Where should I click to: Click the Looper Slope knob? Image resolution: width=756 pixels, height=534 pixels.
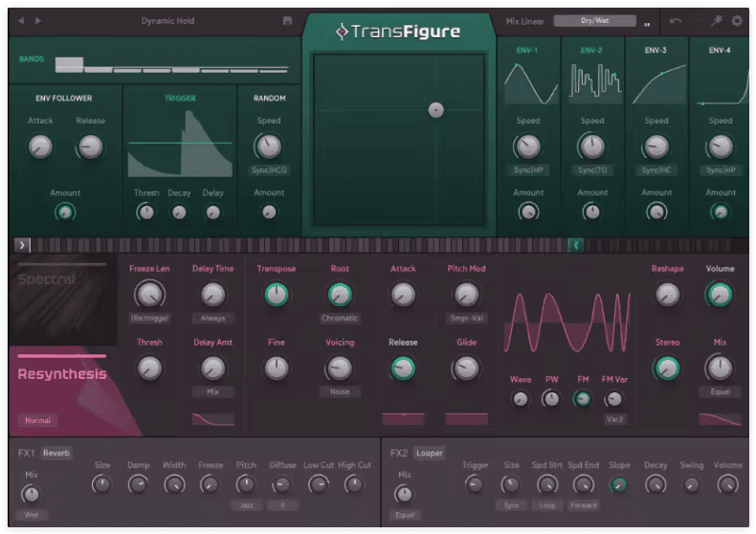click(x=619, y=484)
